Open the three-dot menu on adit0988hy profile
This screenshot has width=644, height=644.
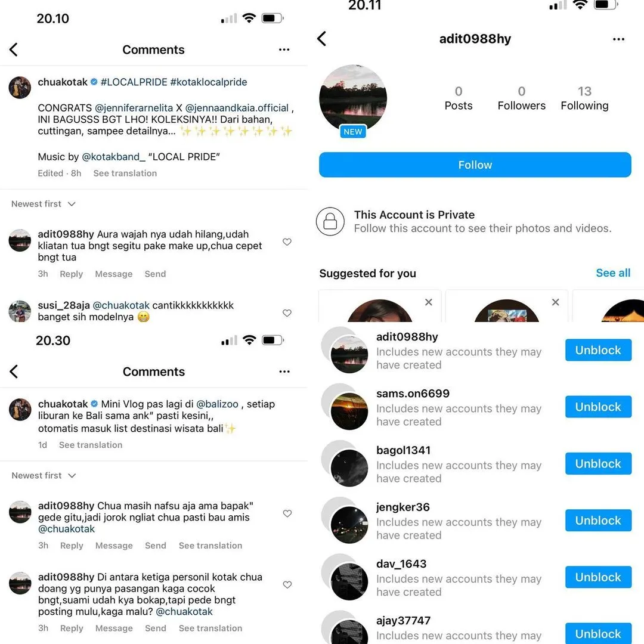click(618, 39)
